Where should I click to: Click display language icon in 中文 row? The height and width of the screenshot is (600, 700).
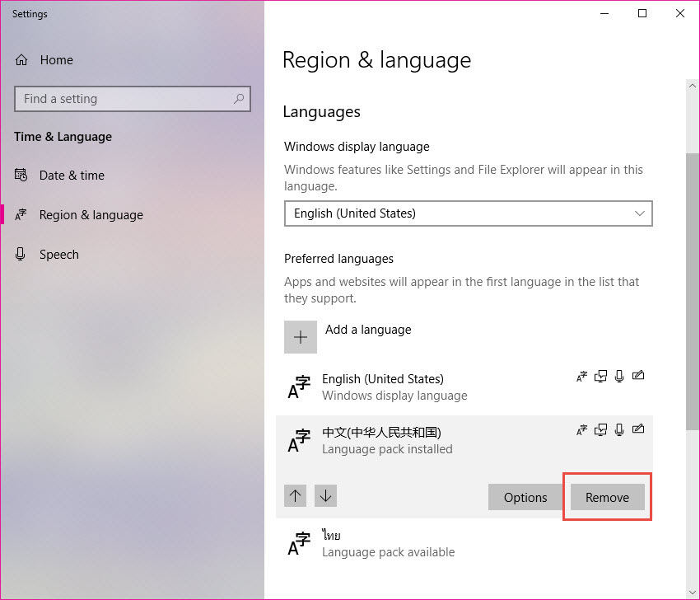(581, 430)
